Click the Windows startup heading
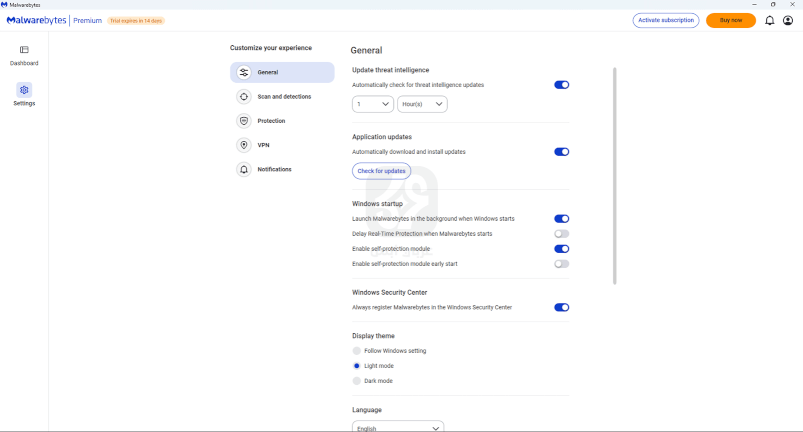The height and width of the screenshot is (432, 803). click(x=377, y=204)
